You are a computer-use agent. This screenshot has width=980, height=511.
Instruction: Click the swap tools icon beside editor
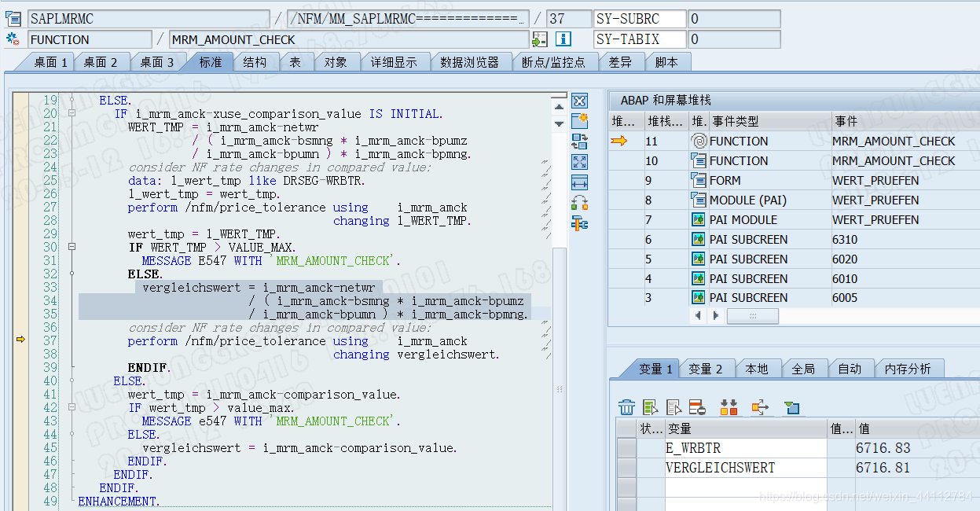pos(580,203)
